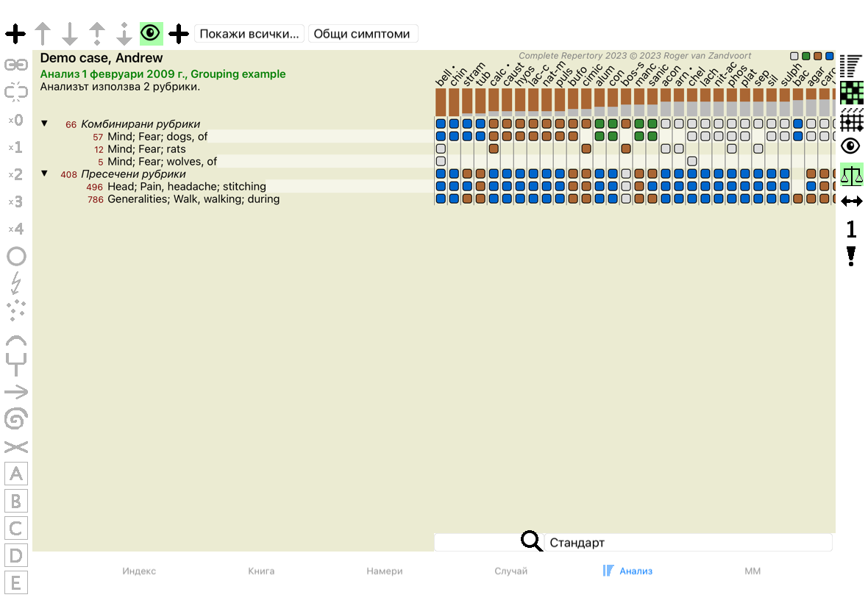The image size is (868, 603).
Task: Toggle the green eye icon in top toolbar
Action: click(x=151, y=33)
